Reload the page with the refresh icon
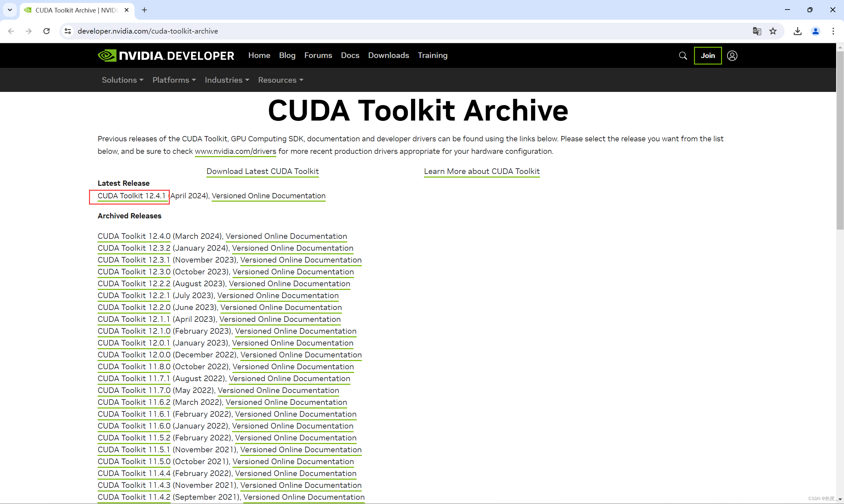844x504 pixels. click(x=46, y=31)
